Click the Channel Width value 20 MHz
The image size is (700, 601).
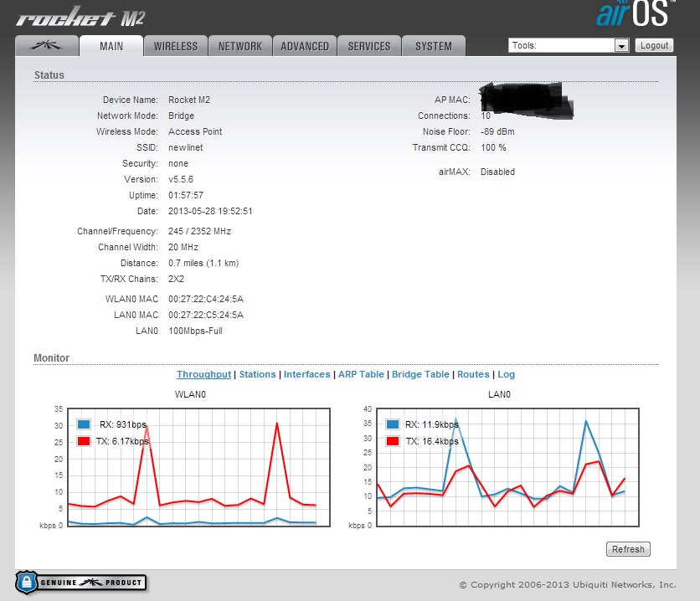[183, 247]
